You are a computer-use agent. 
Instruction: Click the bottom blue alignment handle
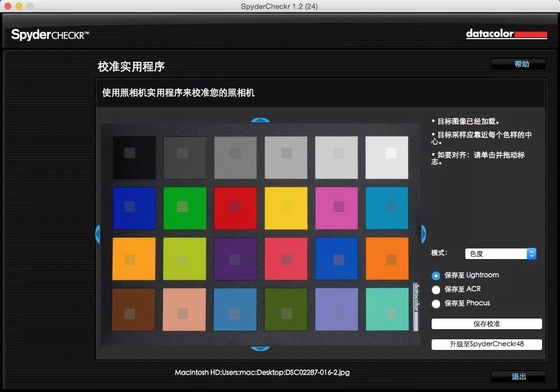pos(260,348)
